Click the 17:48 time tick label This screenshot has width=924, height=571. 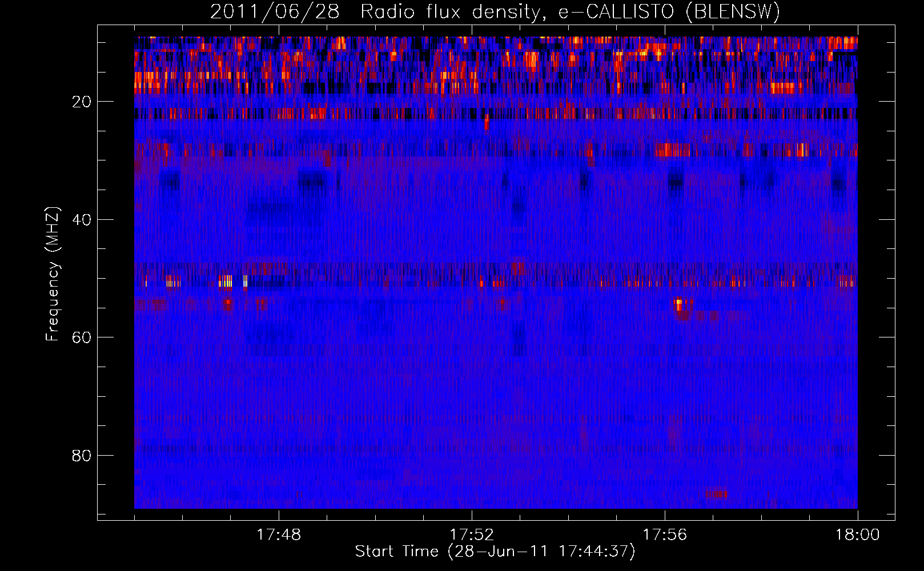pos(279,535)
